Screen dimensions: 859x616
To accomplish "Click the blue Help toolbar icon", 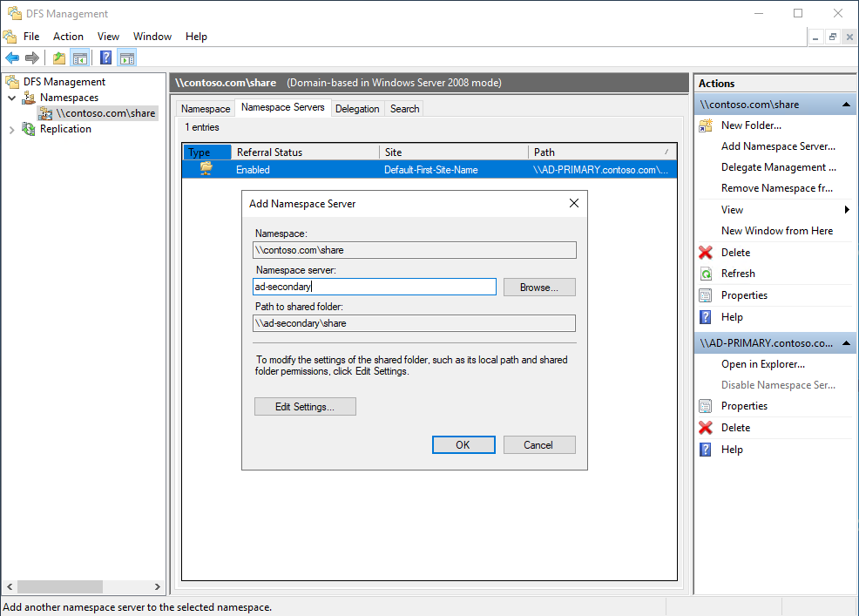I will (105, 58).
